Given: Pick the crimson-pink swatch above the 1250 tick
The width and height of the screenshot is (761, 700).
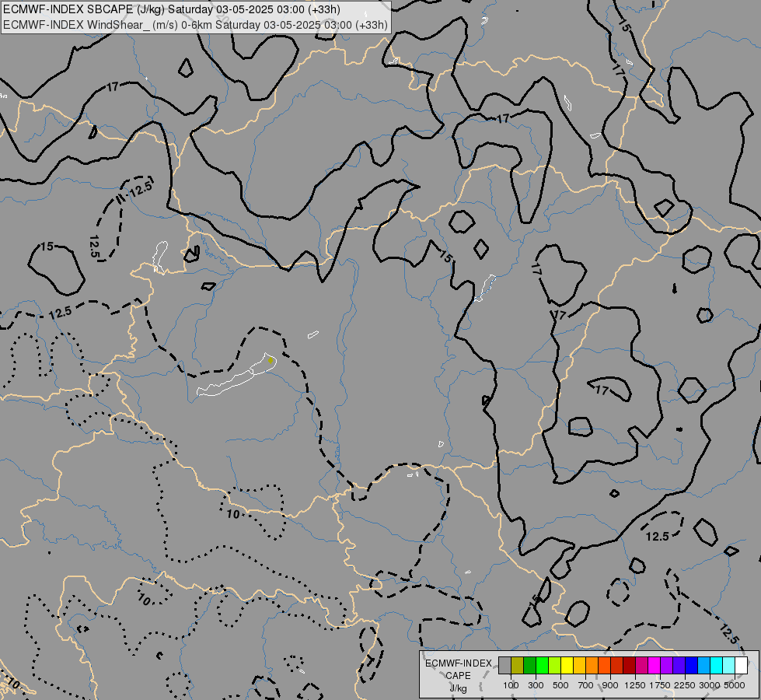Looking at the screenshot, I should [641, 665].
